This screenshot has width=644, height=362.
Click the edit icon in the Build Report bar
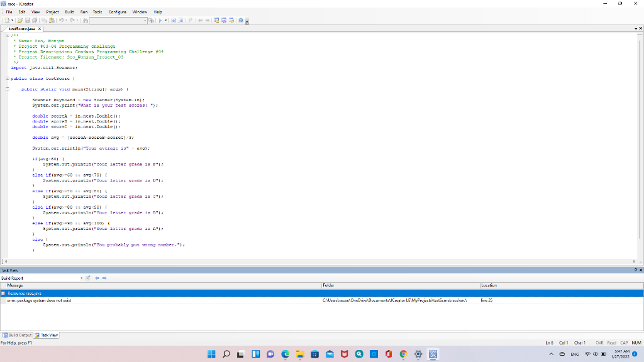click(87, 278)
